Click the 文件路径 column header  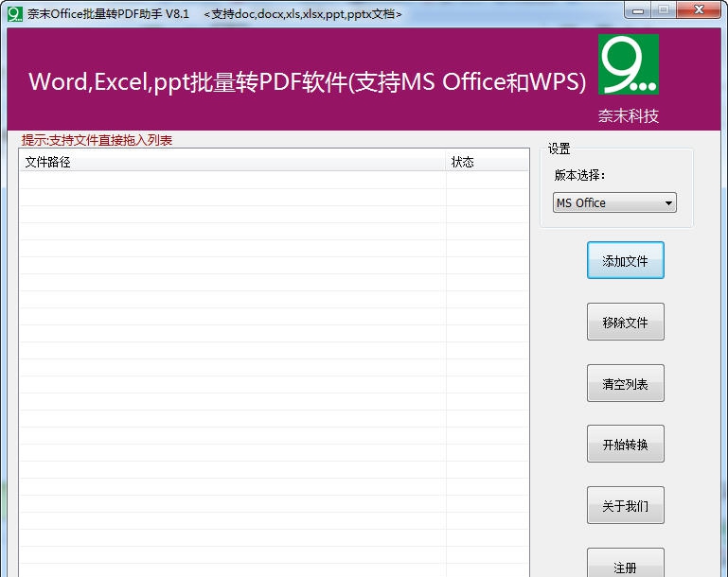(x=233, y=162)
